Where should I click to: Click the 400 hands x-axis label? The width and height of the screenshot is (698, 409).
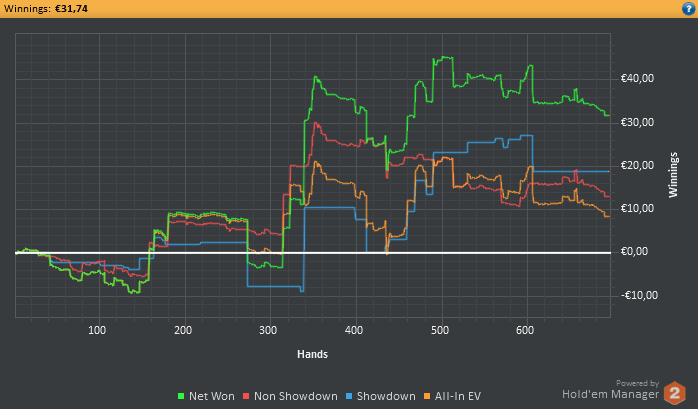354,330
